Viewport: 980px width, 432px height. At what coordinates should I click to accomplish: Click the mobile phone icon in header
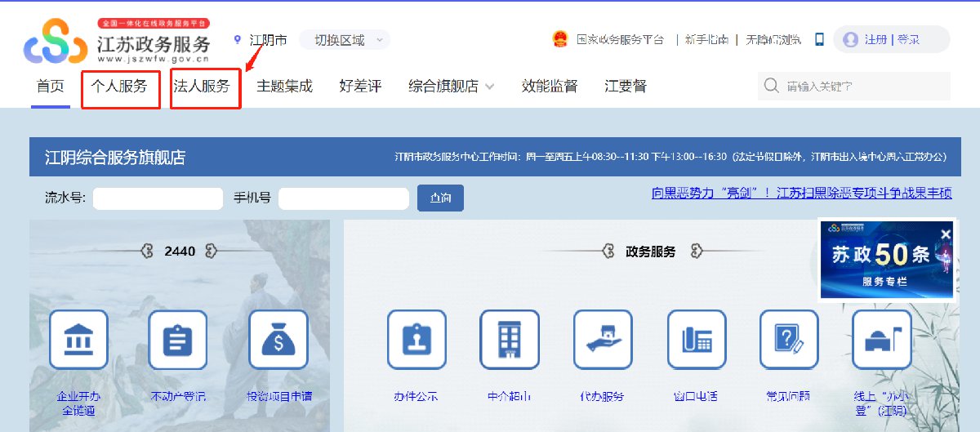820,39
